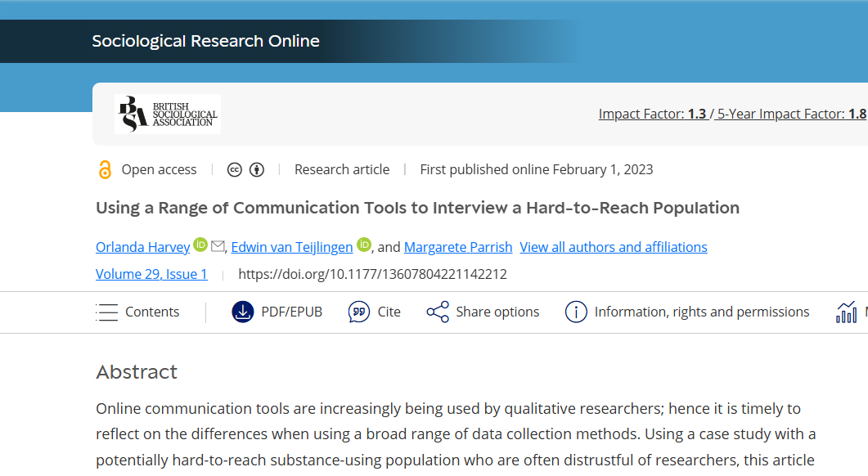
Task: Click the Share options network icon
Action: click(x=438, y=312)
